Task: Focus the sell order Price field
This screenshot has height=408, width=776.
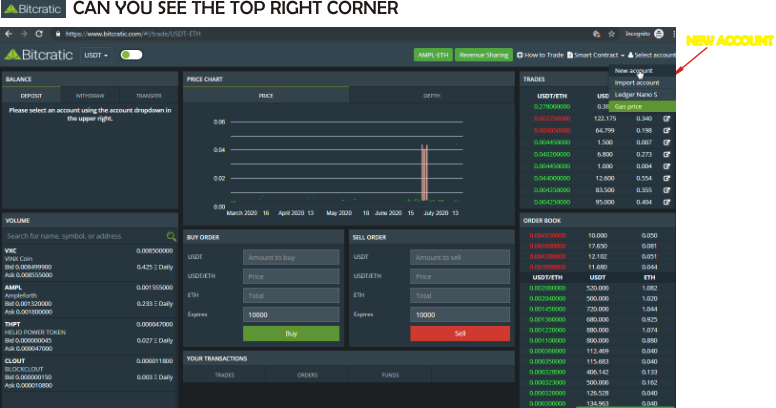Action: (x=460, y=276)
